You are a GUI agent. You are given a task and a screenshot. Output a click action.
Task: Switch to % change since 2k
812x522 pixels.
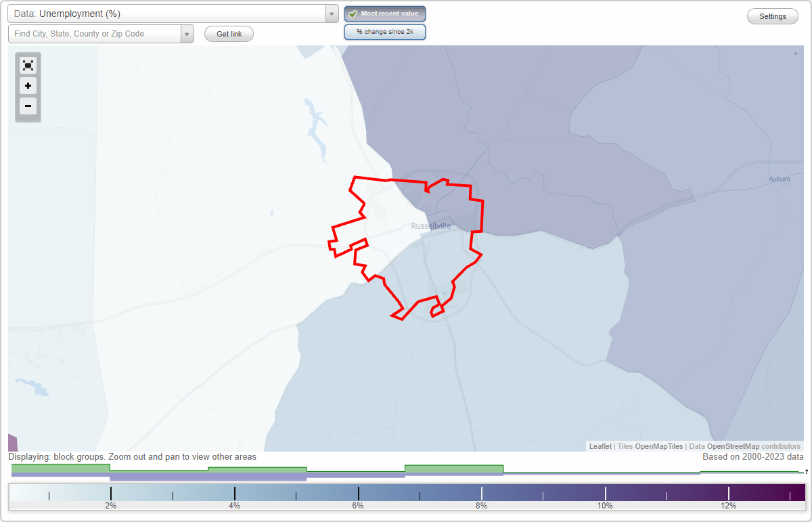click(384, 32)
